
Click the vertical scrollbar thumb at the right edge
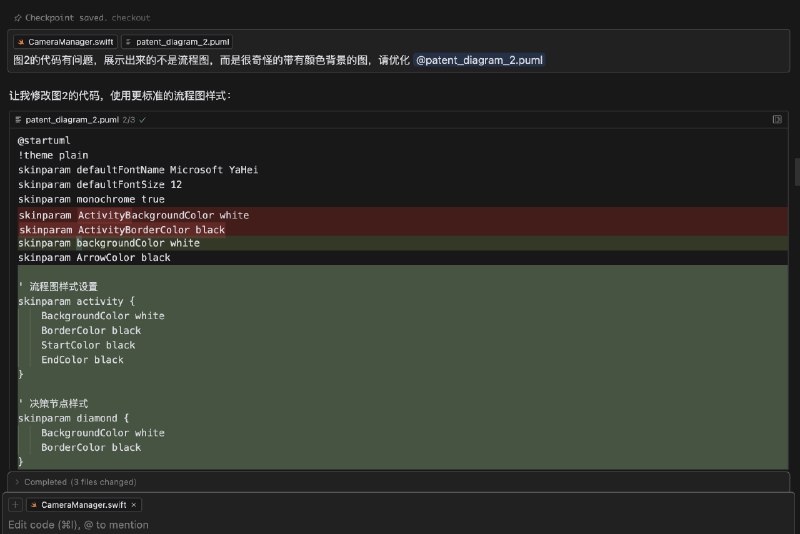click(797, 172)
